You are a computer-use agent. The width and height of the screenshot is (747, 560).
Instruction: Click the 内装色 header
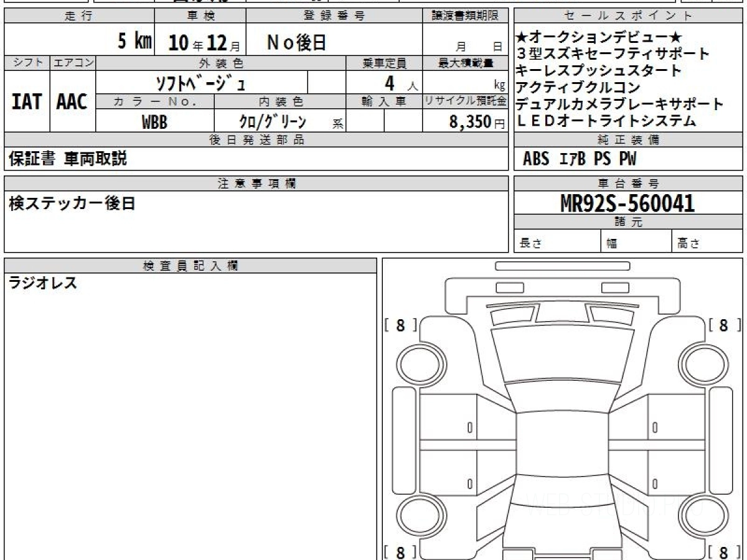point(280,101)
